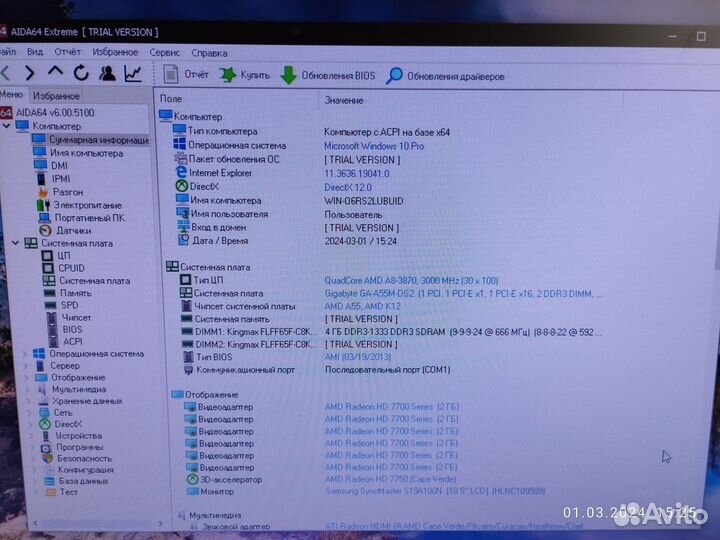This screenshot has height=540, width=720.
Task: Expand the Отображение tree node
Action: point(28,377)
